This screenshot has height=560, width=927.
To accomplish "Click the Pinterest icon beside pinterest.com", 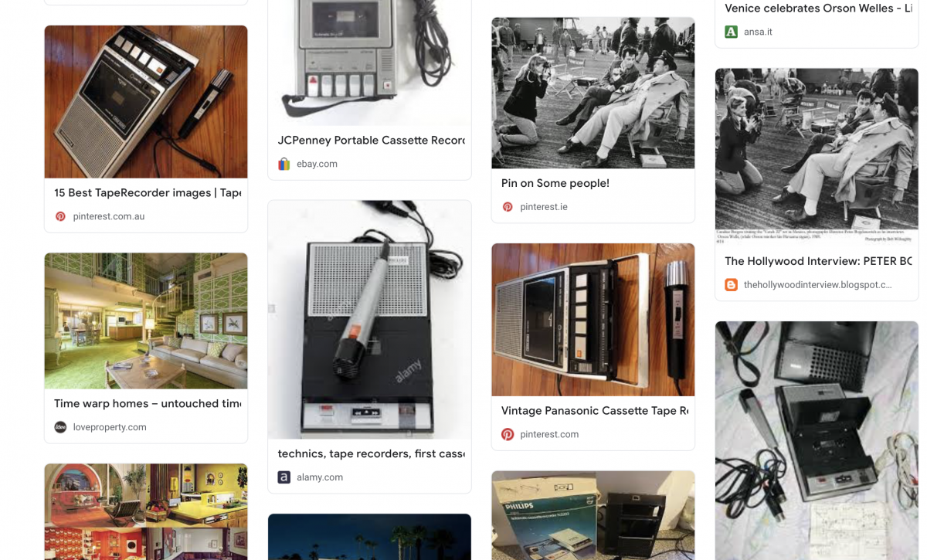I will coord(508,434).
